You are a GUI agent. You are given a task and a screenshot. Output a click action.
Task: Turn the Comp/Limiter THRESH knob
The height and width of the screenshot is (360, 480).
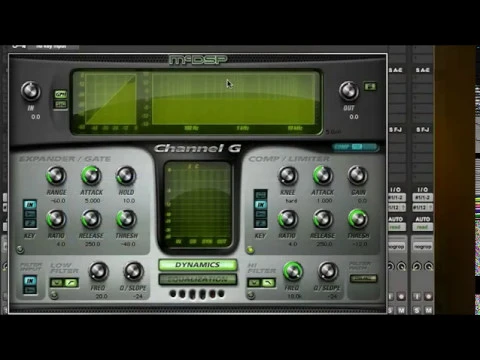point(358,219)
